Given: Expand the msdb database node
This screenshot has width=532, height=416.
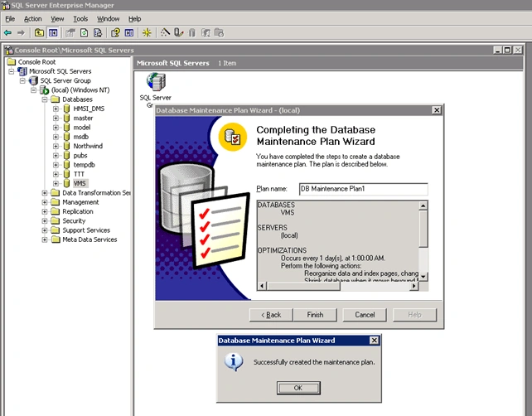Looking at the screenshot, I should point(56,137).
